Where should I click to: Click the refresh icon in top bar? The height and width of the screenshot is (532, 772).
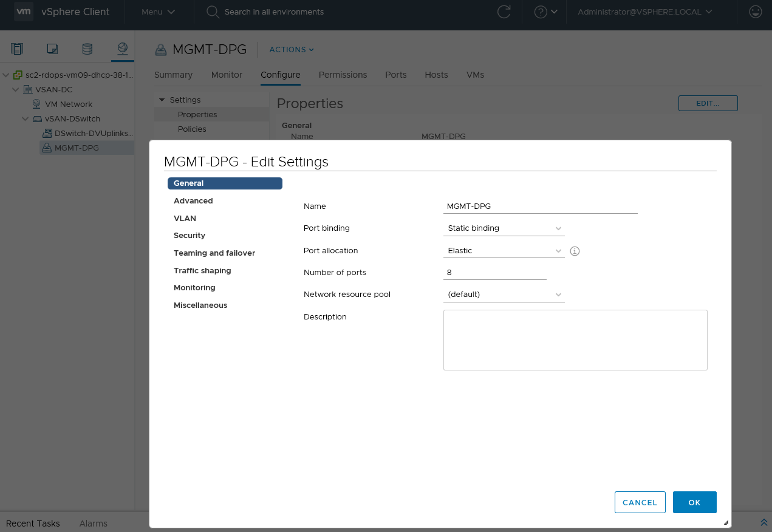(x=504, y=12)
